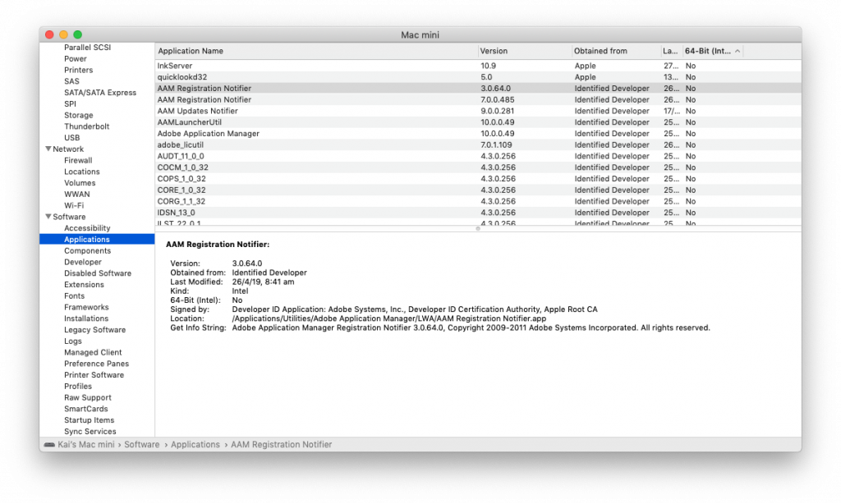Sort by the Version column header
The width and height of the screenshot is (841, 504).
click(494, 51)
